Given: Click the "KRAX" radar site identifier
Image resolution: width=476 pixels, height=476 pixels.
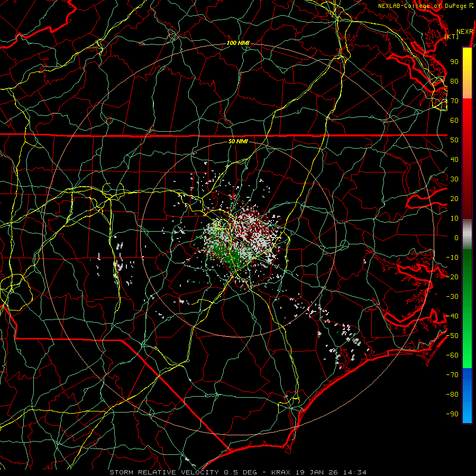Looking at the screenshot, I should point(281,472).
